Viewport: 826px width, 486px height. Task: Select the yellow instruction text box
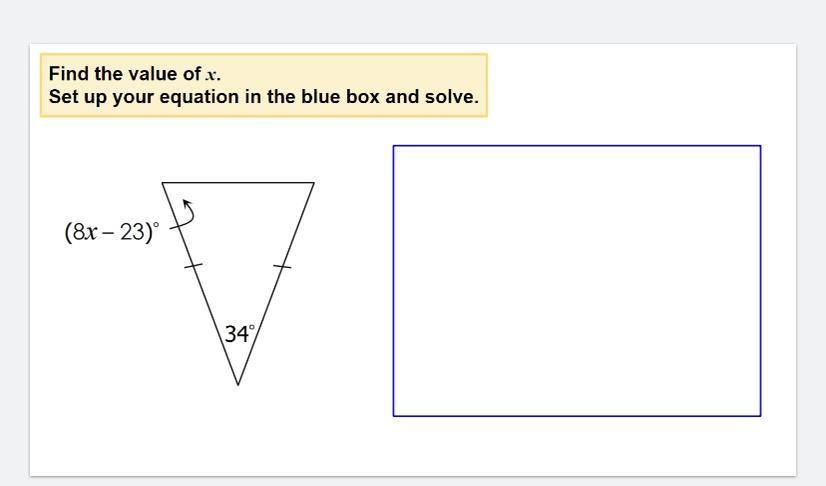(x=264, y=86)
